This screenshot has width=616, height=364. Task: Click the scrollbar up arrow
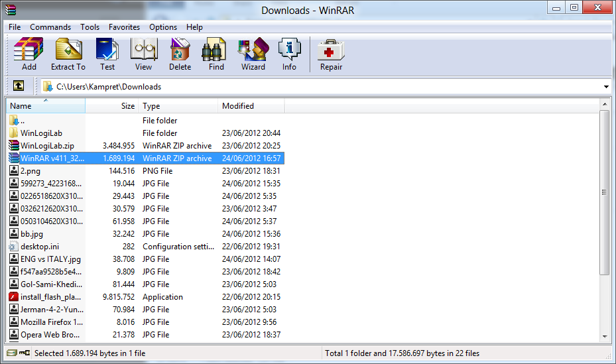point(605,104)
